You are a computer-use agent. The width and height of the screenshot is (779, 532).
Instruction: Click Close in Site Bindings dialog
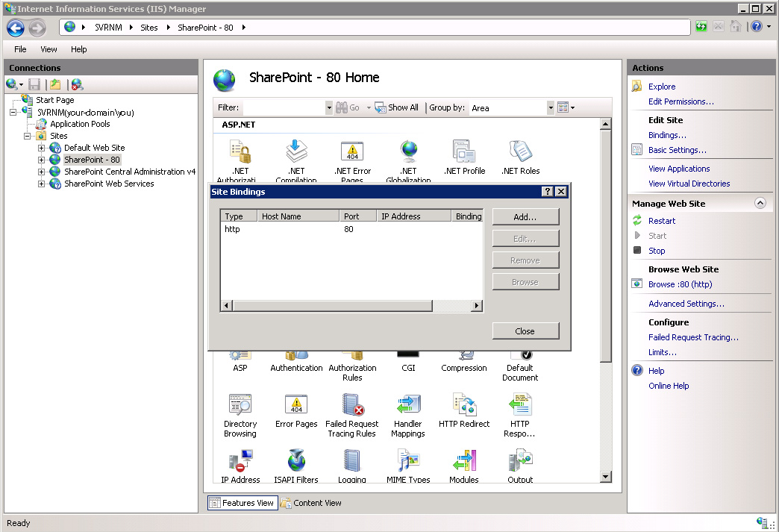pyautogui.click(x=525, y=331)
